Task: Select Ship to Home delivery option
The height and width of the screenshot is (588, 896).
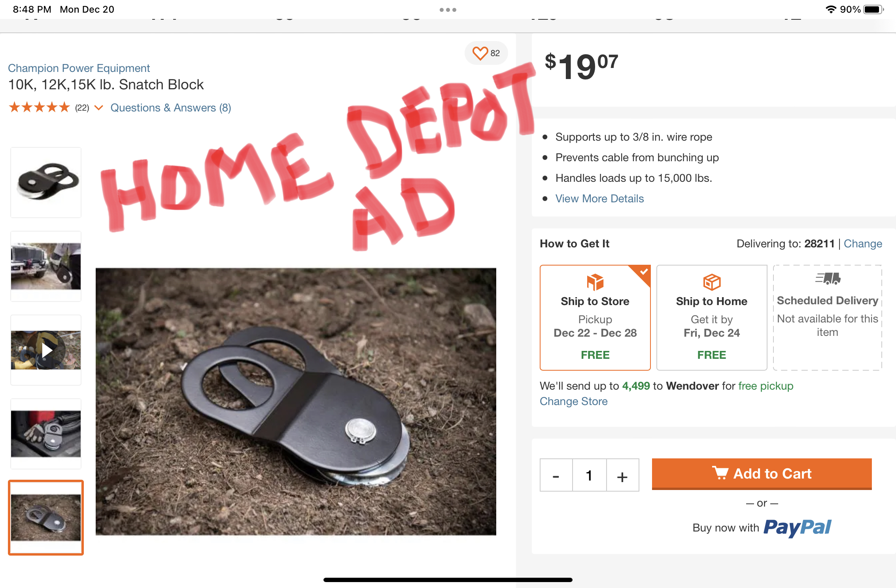Action: pyautogui.click(x=712, y=318)
